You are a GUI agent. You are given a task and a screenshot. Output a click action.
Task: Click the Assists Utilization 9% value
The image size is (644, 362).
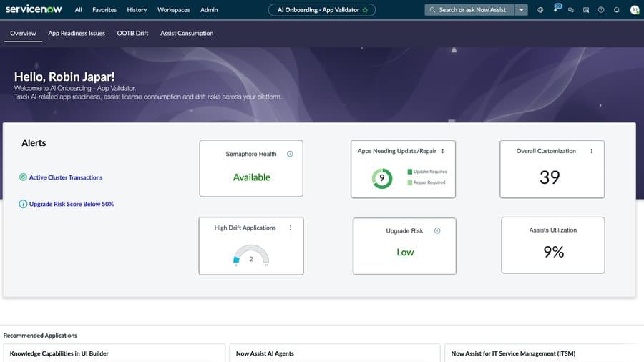pos(554,252)
